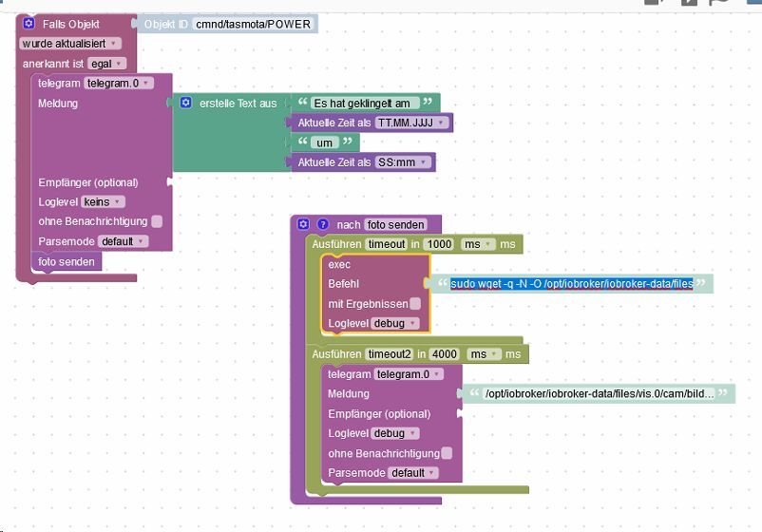
Task: Open ms unit dropdown of timeout2 4000
Action: (x=484, y=354)
